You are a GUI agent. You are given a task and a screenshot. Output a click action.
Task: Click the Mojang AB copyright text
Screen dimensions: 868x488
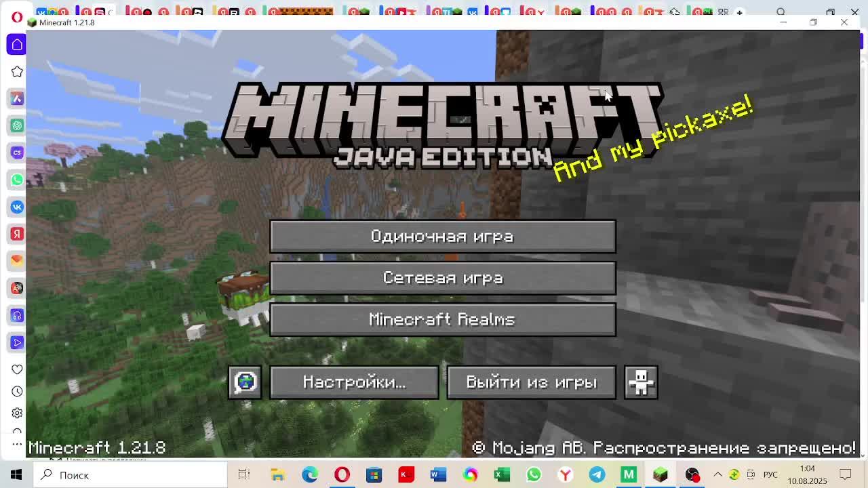664,448
